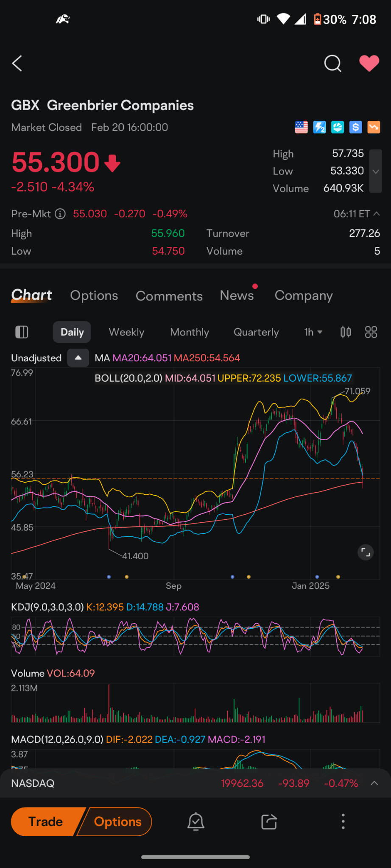Screen dimensions: 391x868
Task: Tap the bottom Options trading button
Action: (x=117, y=821)
